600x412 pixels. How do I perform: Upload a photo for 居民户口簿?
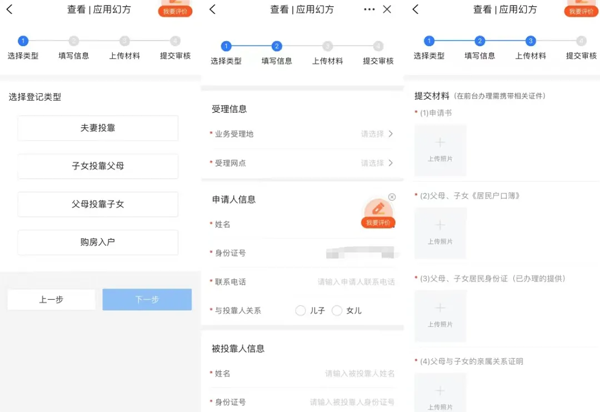[x=440, y=232]
